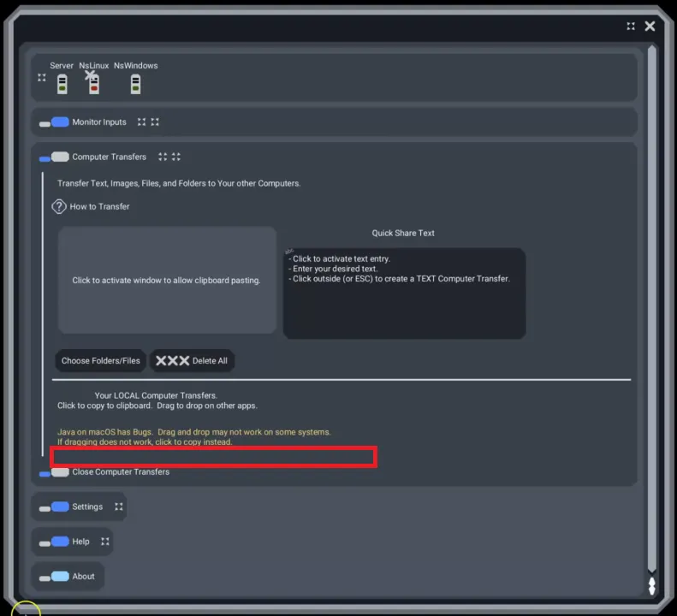Screen dimensions: 677x616
Task: Toggle the Help section switch
Action: tap(54, 542)
